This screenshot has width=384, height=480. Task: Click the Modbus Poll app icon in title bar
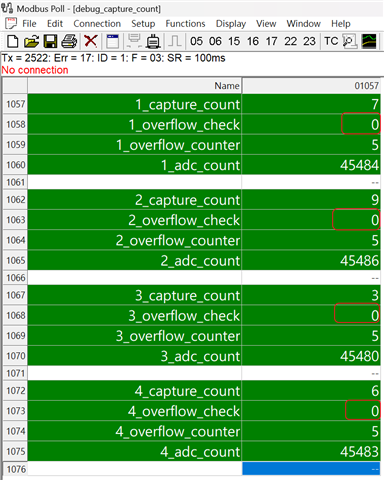coord(7,8)
